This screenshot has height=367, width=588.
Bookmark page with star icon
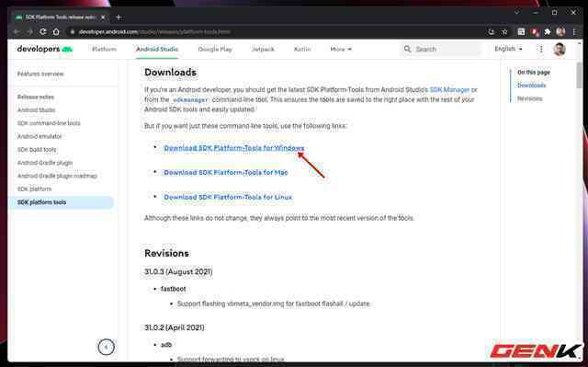click(x=504, y=32)
